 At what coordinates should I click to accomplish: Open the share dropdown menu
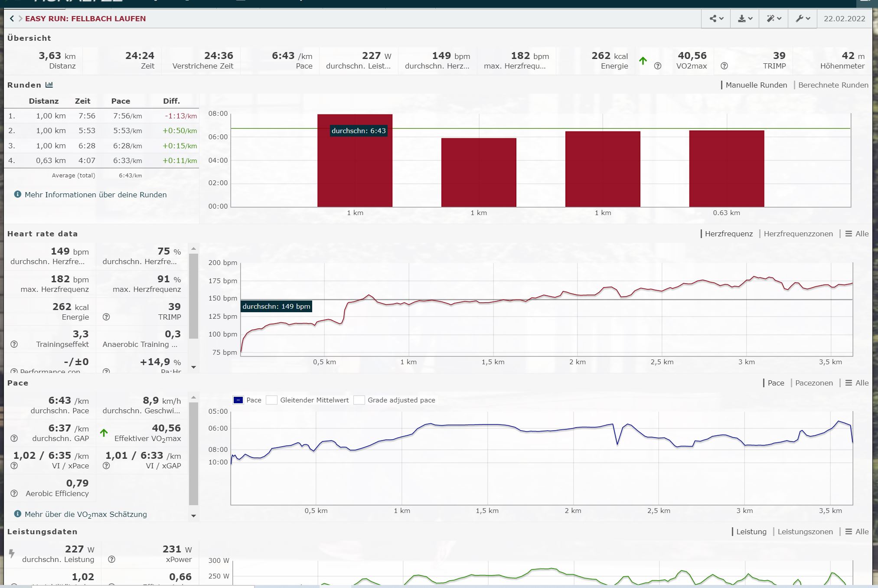click(x=716, y=19)
